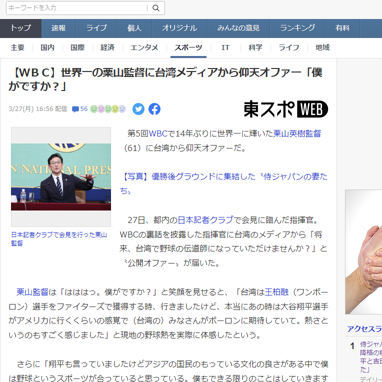Image resolution: width=382 pixels, height=382 pixels.
Task: Select the スポーツ category
Action: click(x=188, y=48)
